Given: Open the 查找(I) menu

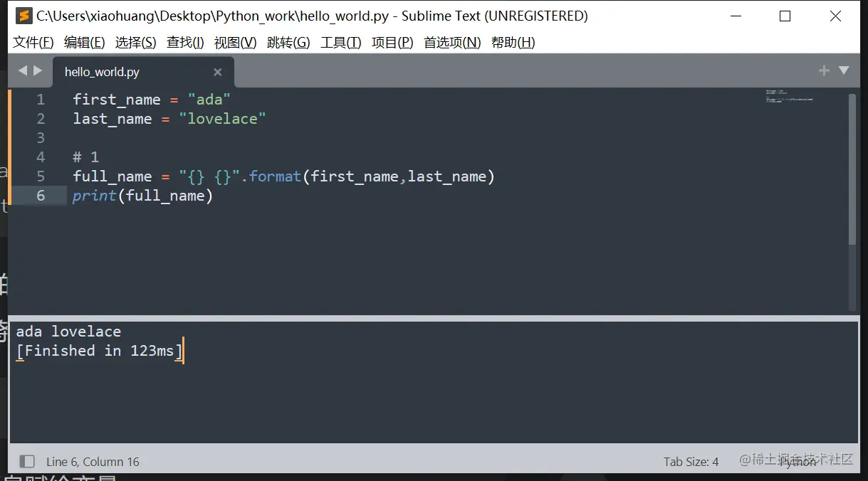Looking at the screenshot, I should 185,43.
